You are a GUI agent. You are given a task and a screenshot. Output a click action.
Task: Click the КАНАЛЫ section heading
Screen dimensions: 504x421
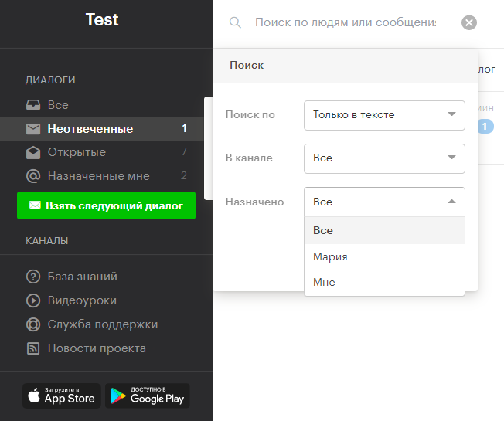[47, 241]
